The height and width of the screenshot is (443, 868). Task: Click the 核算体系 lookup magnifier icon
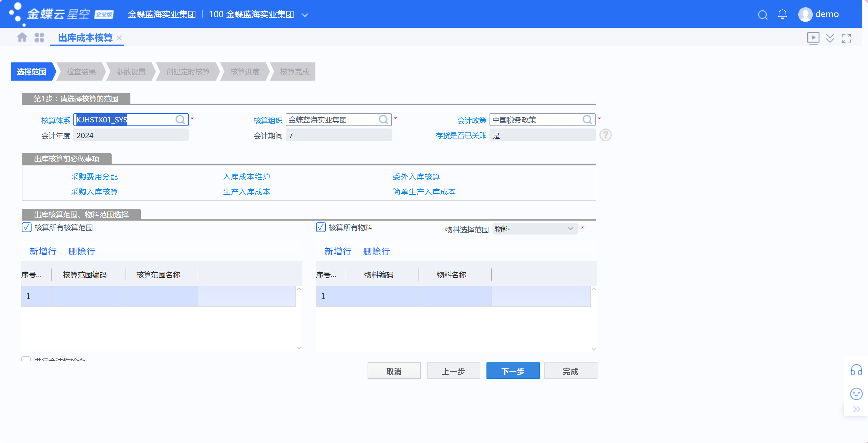tap(180, 119)
